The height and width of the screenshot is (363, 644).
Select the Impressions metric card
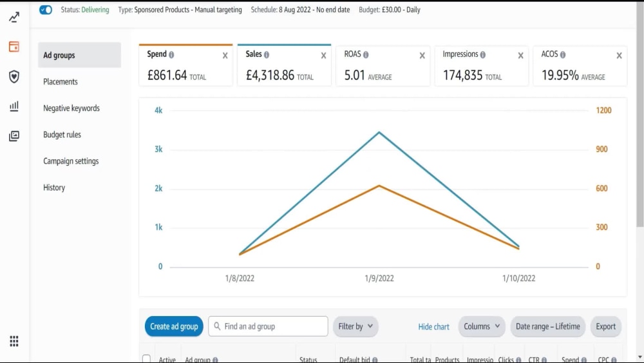pos(481,66)
